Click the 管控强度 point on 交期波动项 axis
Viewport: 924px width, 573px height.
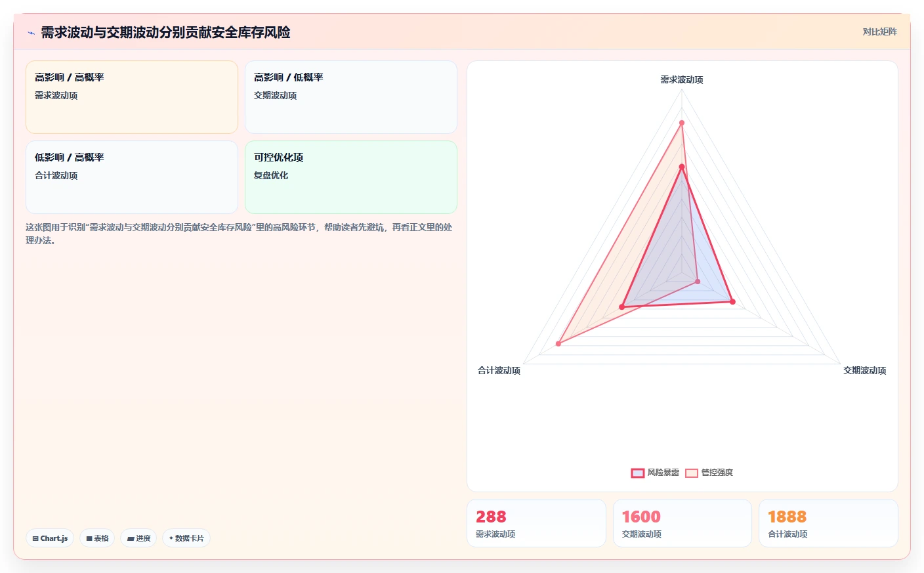tap(698, 282)
